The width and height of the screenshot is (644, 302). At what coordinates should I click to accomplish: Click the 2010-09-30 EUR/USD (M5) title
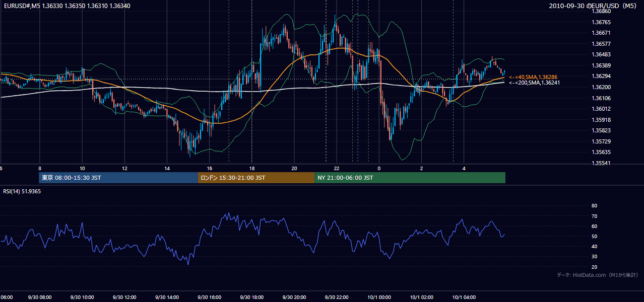[594, 6]
